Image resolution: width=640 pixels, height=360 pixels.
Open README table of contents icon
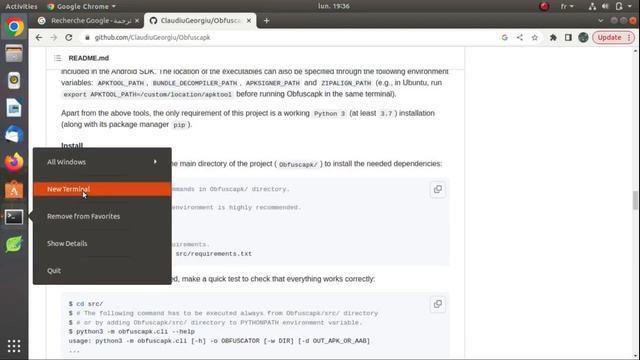(x=58, y=58)
